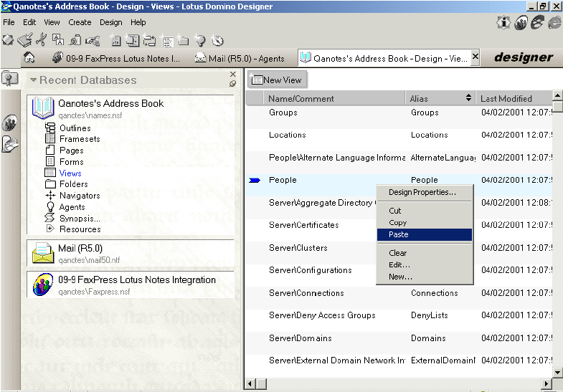This screenshot has height=392, width=563.
Task: Select Outlines in design tree
Action: point(75,128)
